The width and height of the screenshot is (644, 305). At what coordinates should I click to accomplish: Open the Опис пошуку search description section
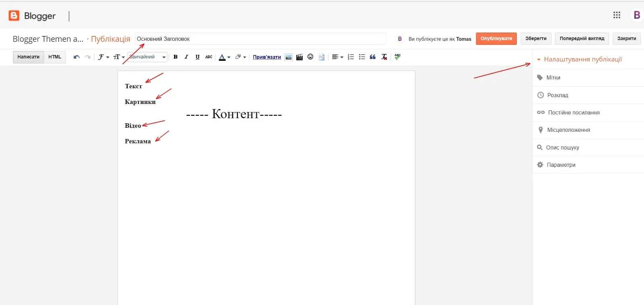pyautogui.click(x=588, y=147)
